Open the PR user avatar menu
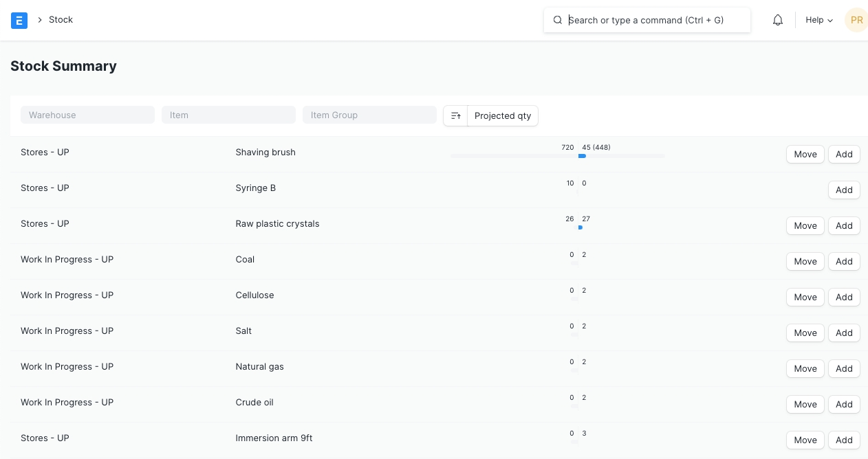The width and height of the screenshot is (868, 459). click(856, 20)
